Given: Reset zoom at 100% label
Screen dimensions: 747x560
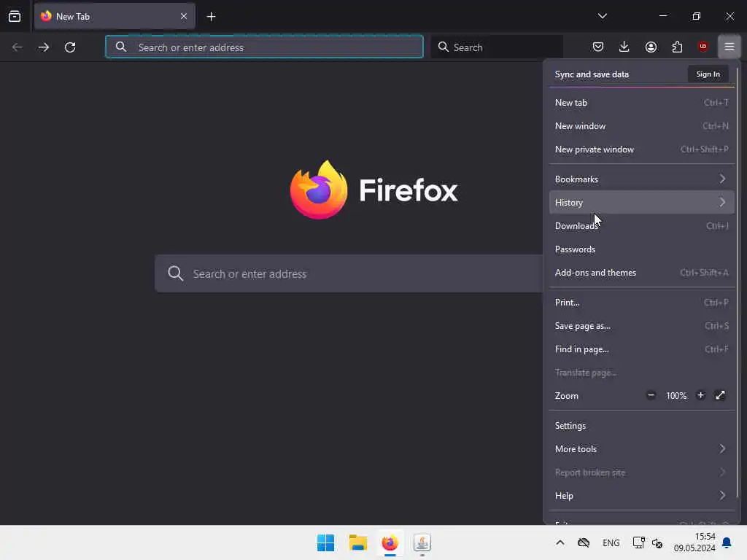Looking at the screenshot, I should (676, 396).
